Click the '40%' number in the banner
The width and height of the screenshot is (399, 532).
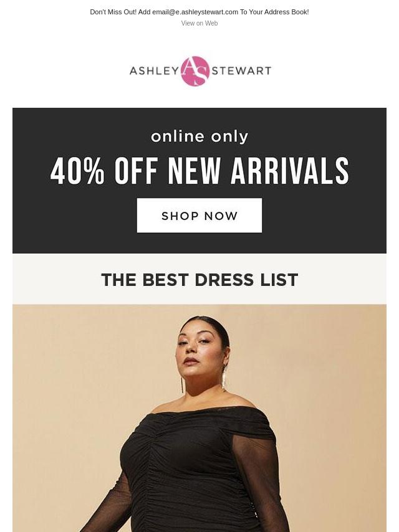coord(77,171)
